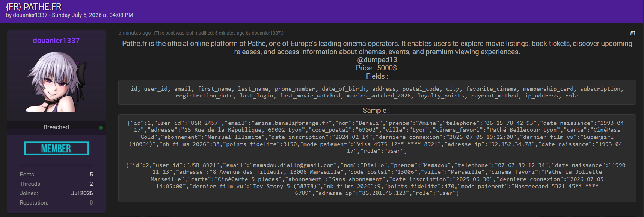Click the Posts count value 5
This screenshot has height=217, width=644.
click(91, 175)
